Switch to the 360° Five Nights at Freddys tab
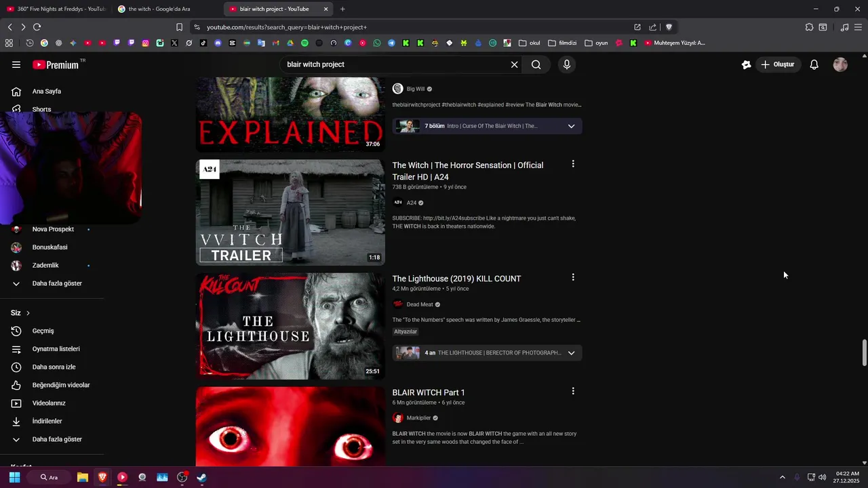This screenshot has height=488, width=868. pyautogui.click(x=56, y=9)
